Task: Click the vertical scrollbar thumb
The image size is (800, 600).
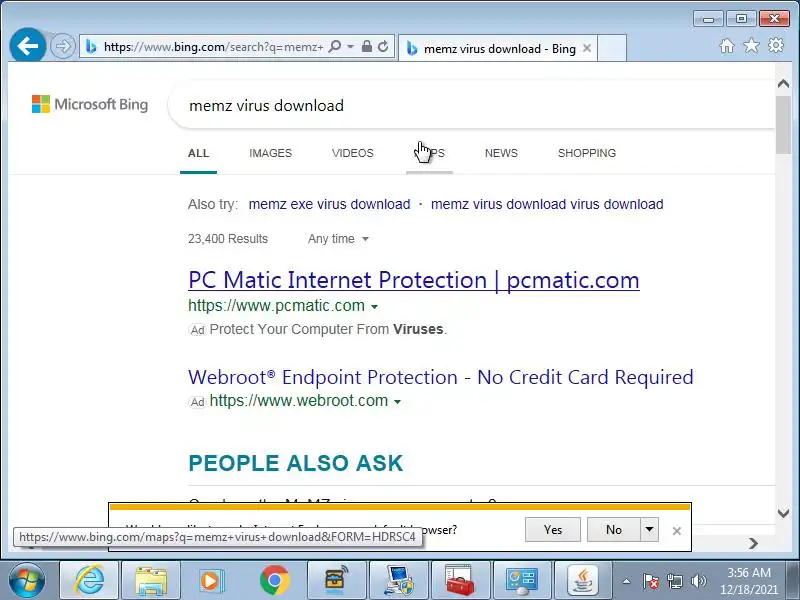Action: click(x=783, y=124)
